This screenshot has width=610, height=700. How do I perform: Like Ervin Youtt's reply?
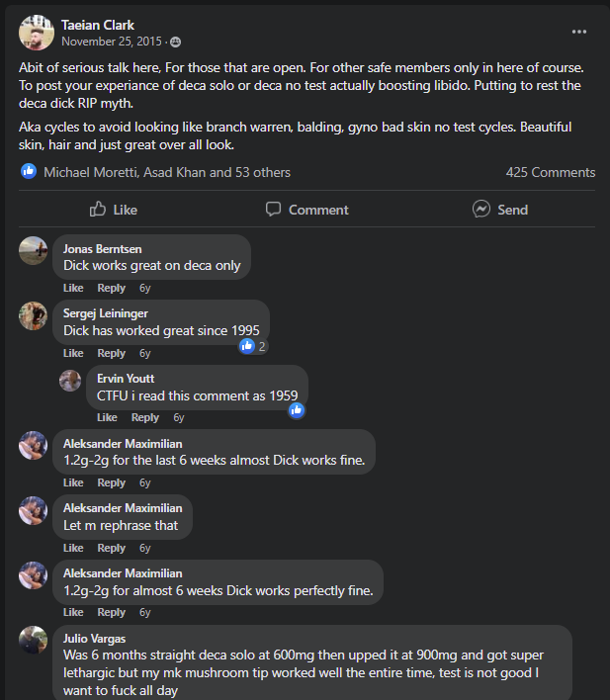pos(107,417)
